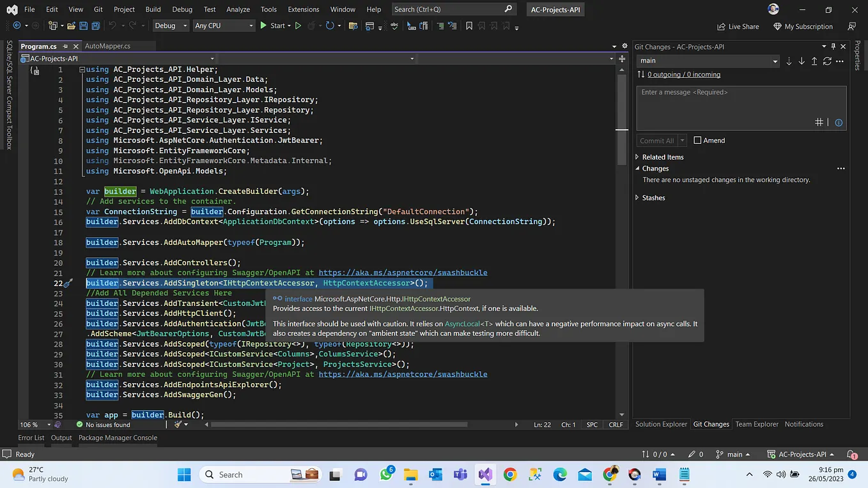This screenshot has height=488, width=868.
Task: Click the 0 outgoing / 0 incoming link
Action: (x=683, y=75)
